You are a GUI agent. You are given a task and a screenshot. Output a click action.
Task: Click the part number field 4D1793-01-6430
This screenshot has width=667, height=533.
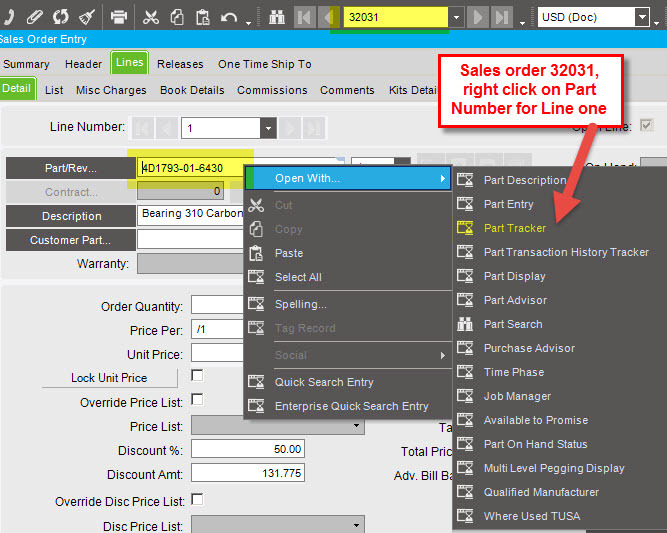(191, 168)
